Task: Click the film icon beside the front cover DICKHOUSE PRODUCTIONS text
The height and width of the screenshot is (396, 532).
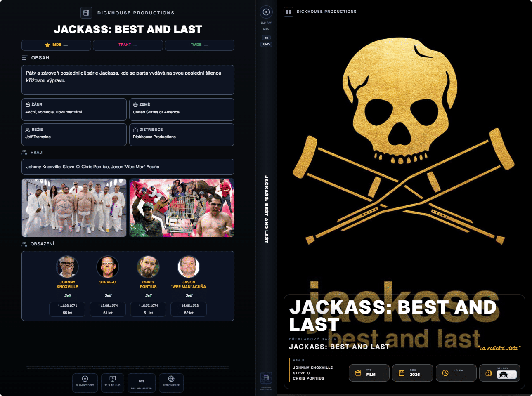Action: coord(288,12)
